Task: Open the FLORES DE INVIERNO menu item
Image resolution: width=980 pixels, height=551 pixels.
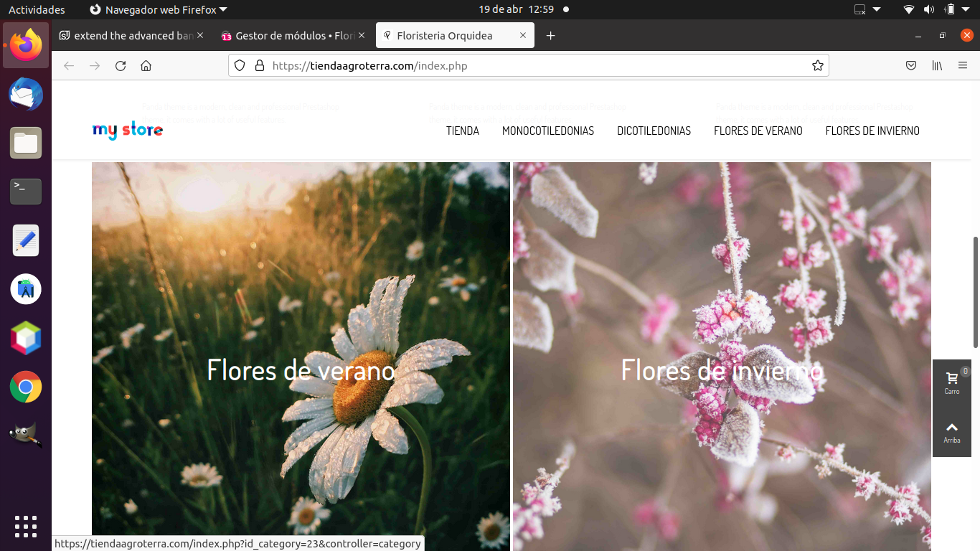Action: click(872, 131)
